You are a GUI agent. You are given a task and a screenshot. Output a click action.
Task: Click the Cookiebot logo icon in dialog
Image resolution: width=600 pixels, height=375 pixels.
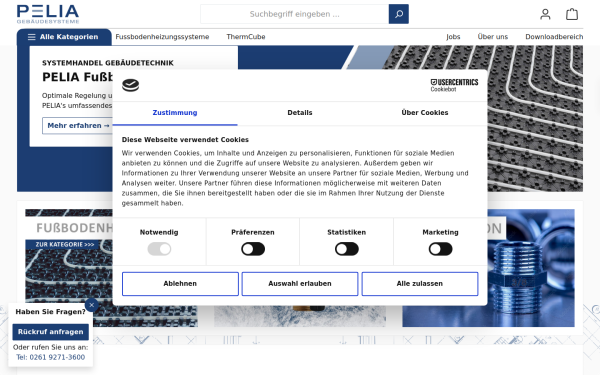pos(130,85)
